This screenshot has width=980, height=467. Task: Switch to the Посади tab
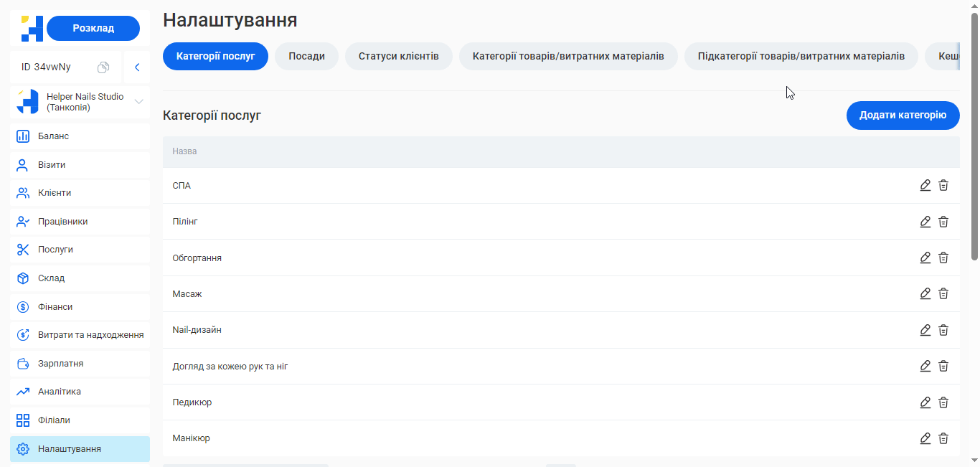pos(306,55)
